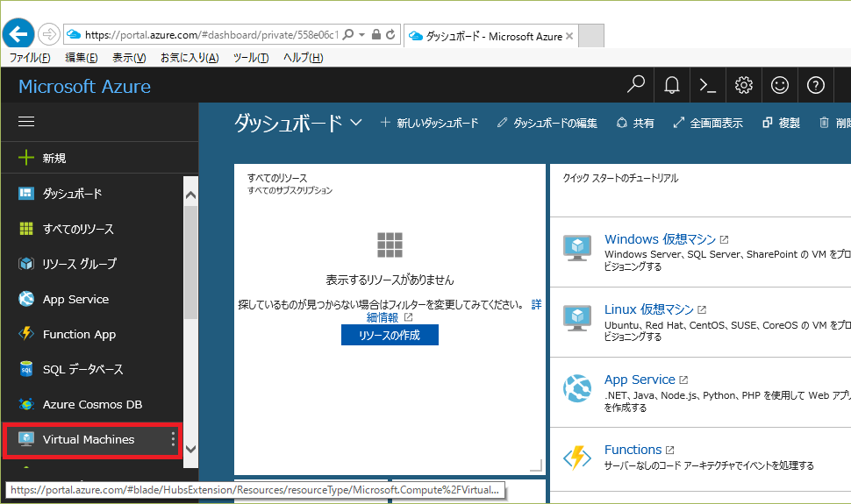Open the ツール(T) menu
Screen dimensions: 851x504
coord(251,58)
